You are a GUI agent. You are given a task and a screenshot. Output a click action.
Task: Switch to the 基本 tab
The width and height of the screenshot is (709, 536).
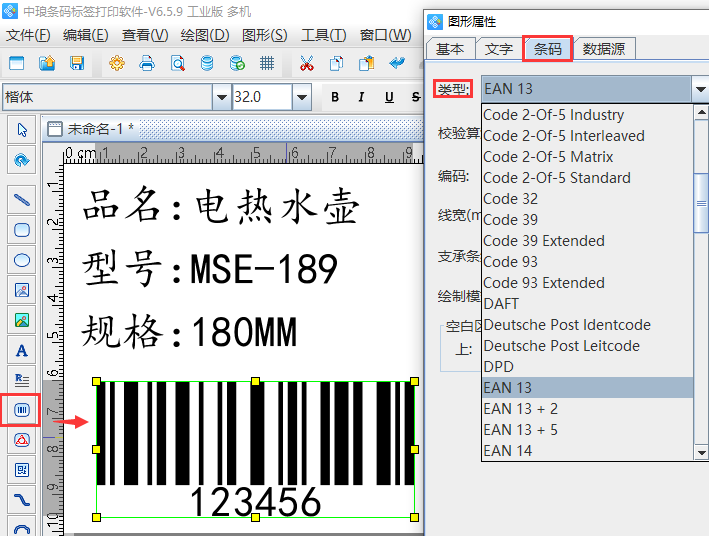point(450,48)
